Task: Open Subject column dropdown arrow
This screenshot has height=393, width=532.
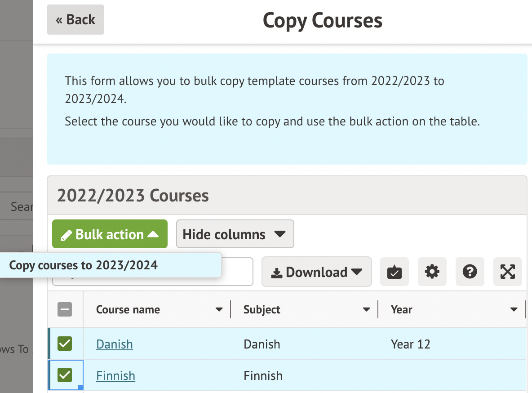Action: 367,309
